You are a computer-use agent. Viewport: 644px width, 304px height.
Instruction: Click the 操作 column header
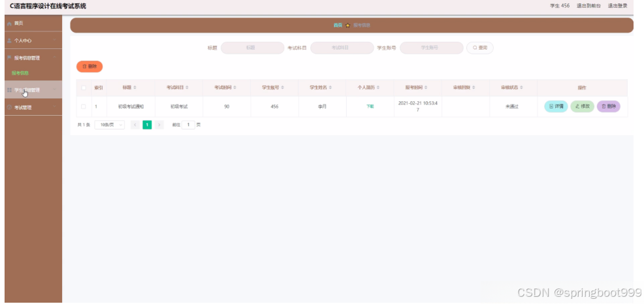(582, 88)
